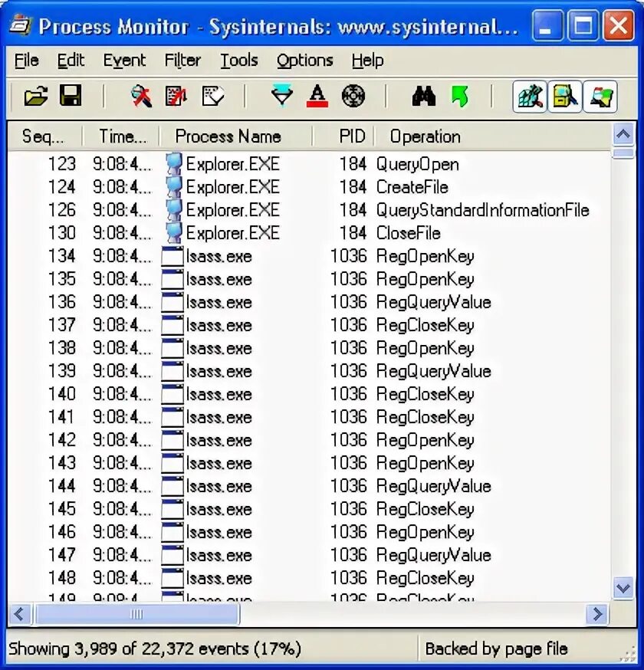Click the Seq... column header
This screenshot has width=644, height=670.
coord(45,136)
